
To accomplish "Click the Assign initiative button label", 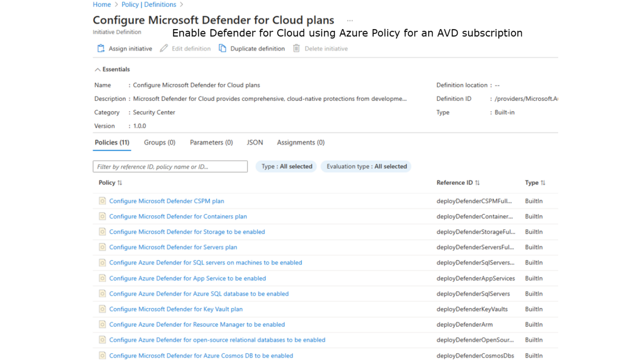I will (130, 49).
